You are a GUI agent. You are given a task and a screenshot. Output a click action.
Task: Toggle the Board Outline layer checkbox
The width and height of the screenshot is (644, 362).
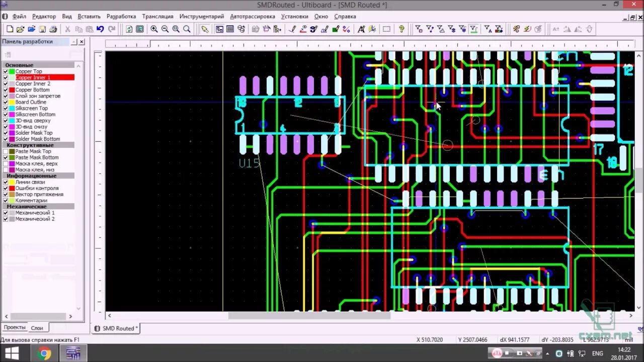point(6,102)
